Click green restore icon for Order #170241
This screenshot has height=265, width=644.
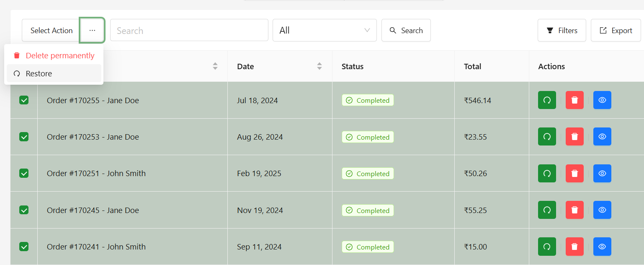click(547, 247)
